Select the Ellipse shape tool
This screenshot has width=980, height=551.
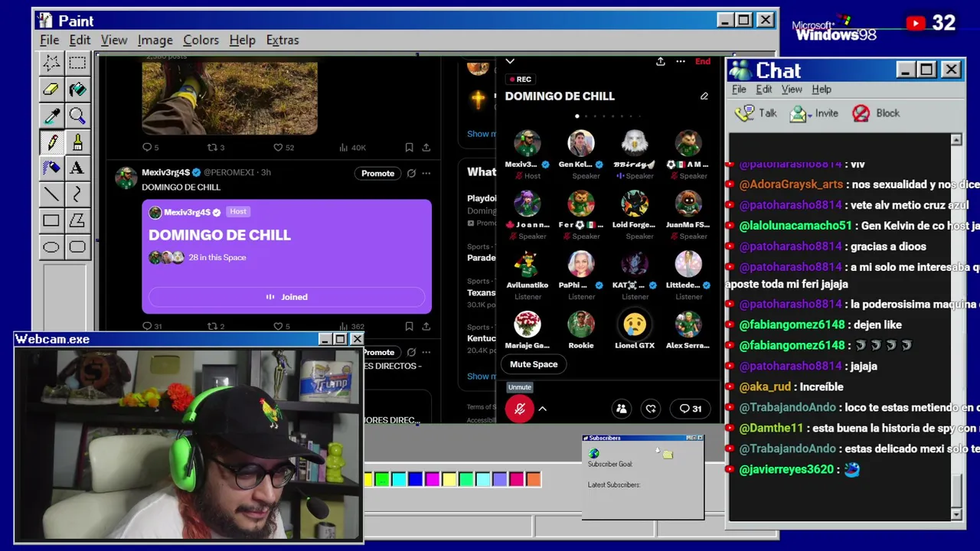point(51,246)
